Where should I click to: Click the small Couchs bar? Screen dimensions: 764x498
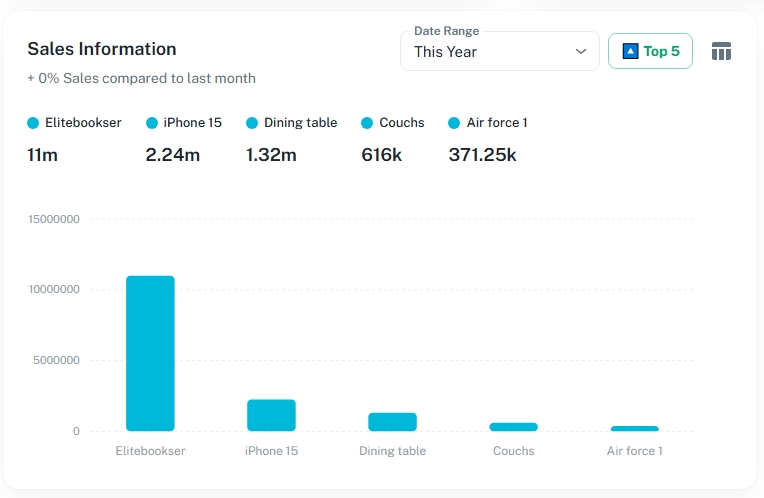(513, 427)
